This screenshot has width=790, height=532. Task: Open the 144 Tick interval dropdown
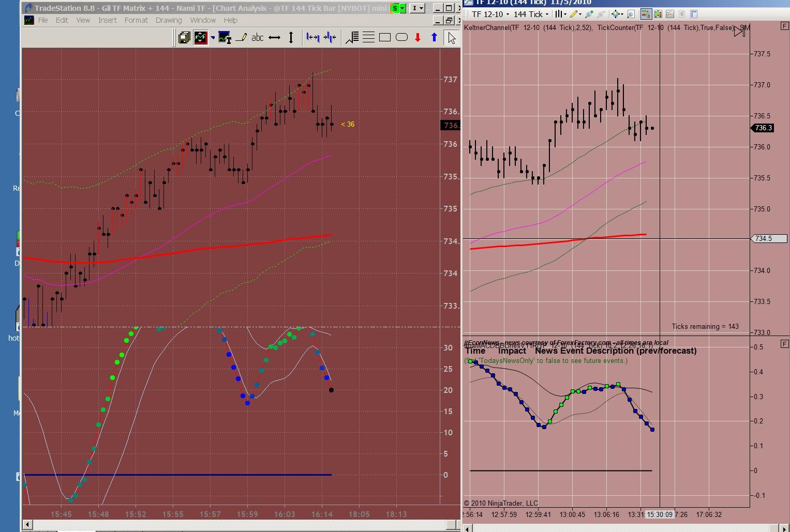click(x=531, y=14)
